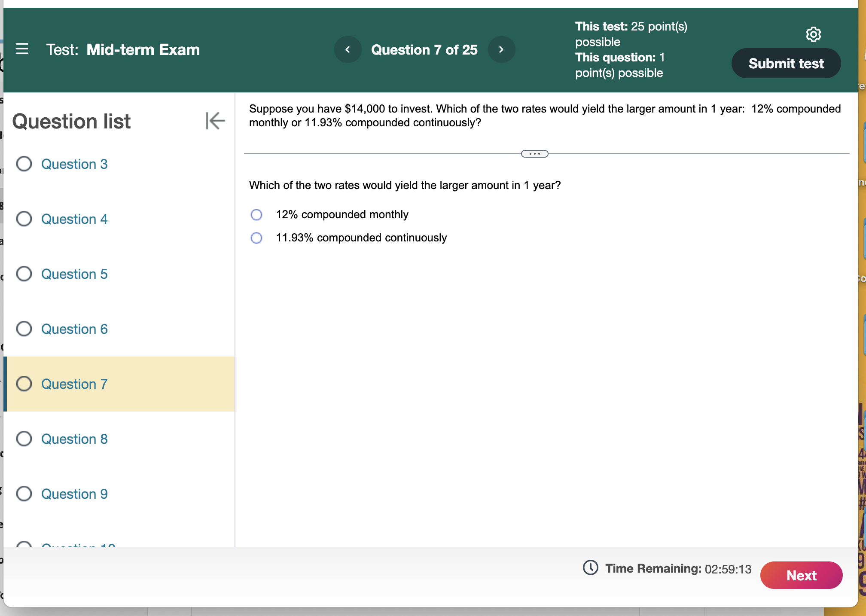866x616 pixels.
Task: Click the clock icon by Time Remaining
Action: (591, 568)
